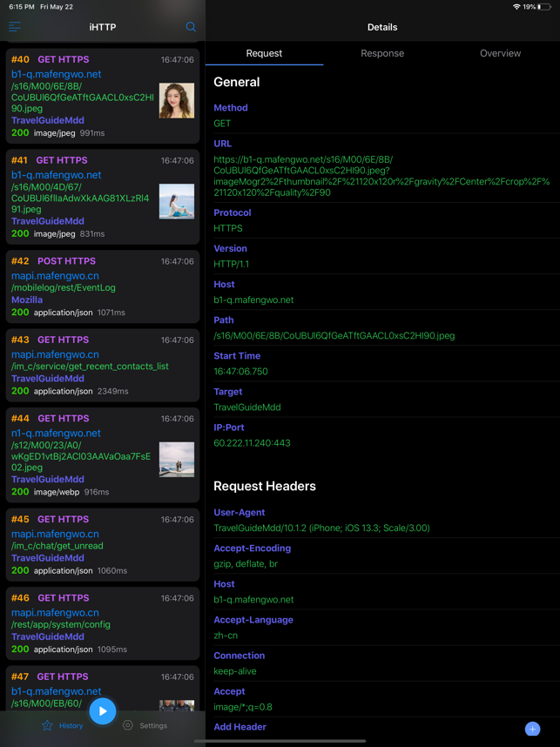
Task: Open the couple thumbnail in request #44
Action: [x=177, y=459]
